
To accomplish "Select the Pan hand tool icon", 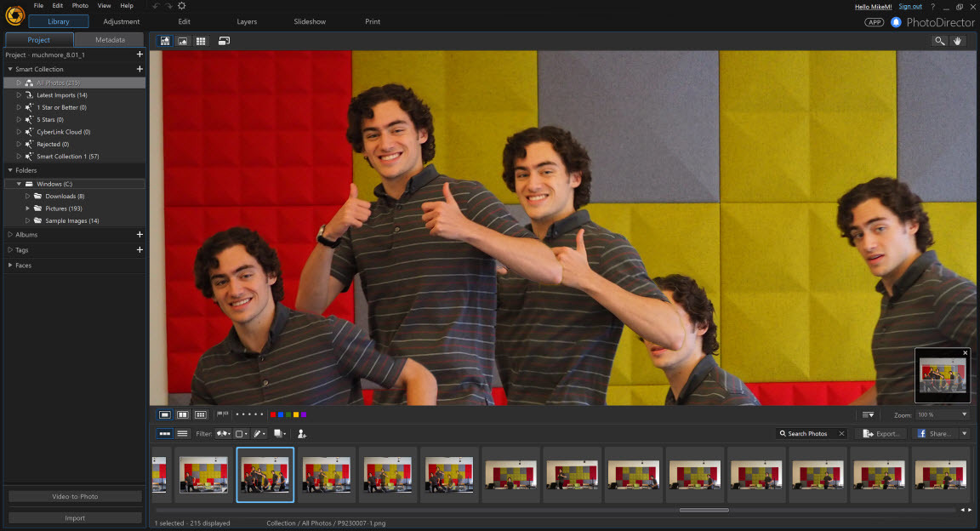I will 957,40.
